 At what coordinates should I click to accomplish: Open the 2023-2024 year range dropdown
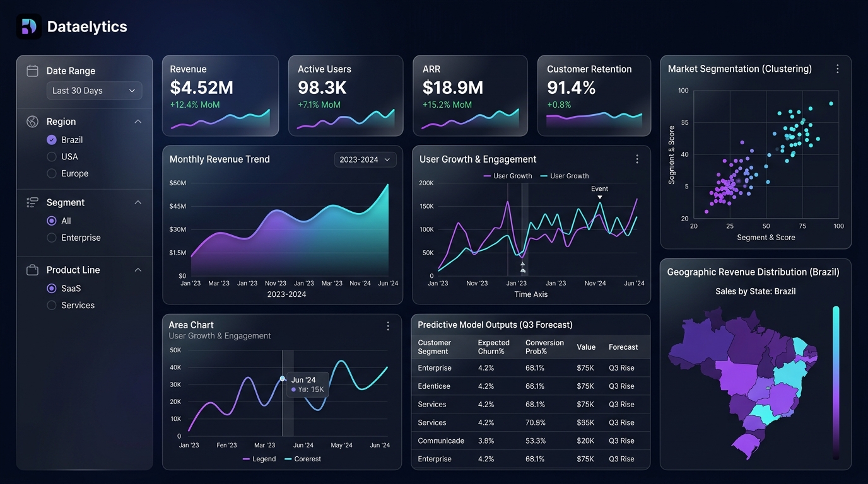[x=365, y=159]
